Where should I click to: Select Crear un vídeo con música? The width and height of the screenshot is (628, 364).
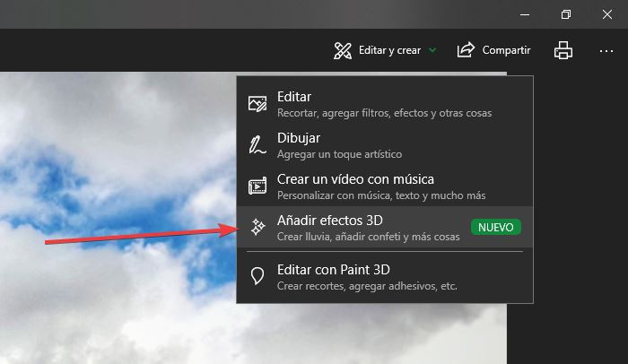point(385,186)
